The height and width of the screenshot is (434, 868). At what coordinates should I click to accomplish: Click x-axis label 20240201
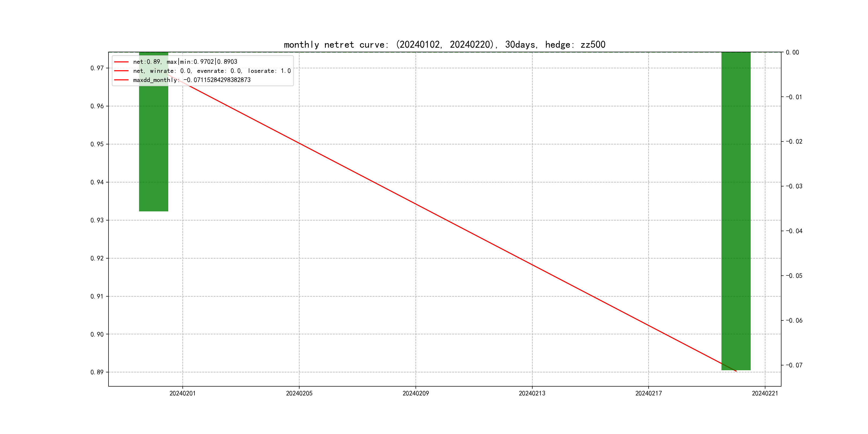pyautogui.click(x=182, y=393)
